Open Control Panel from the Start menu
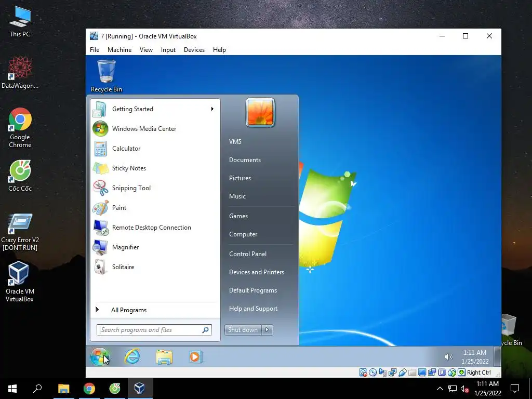Screen dimensions: 532x399 248,254
